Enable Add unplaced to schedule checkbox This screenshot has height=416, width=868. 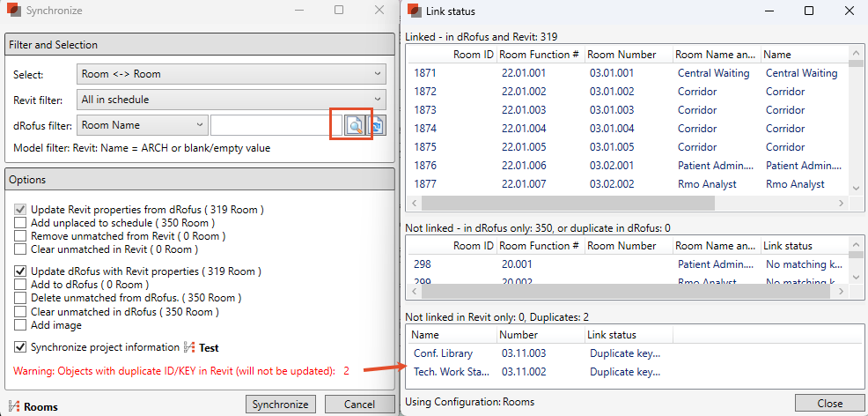(x=20, y=224)
